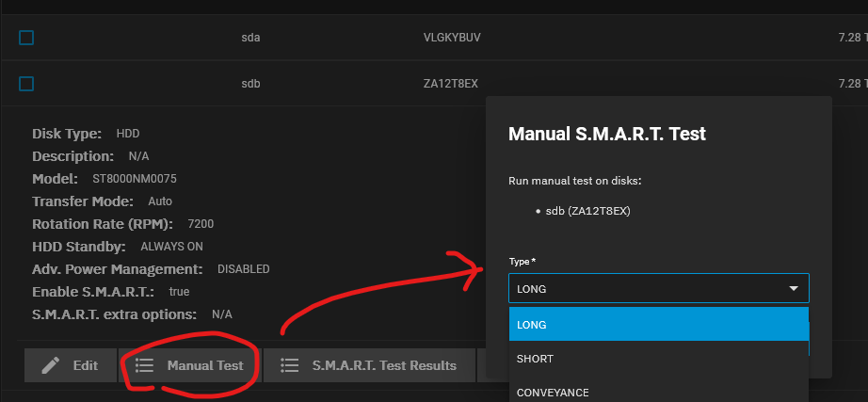Click the ST8000NM0075 model value
Viewport: 868px width, 402px height.
click(135, 179)
